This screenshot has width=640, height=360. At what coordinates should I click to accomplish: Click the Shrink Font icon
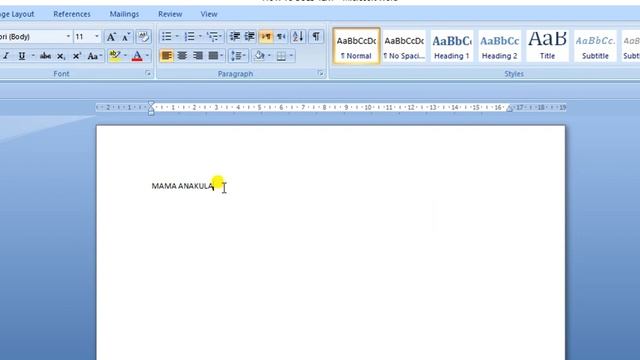tap(126, 37)
